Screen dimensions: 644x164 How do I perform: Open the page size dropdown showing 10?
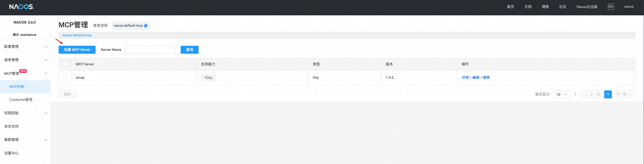[562, 94]
